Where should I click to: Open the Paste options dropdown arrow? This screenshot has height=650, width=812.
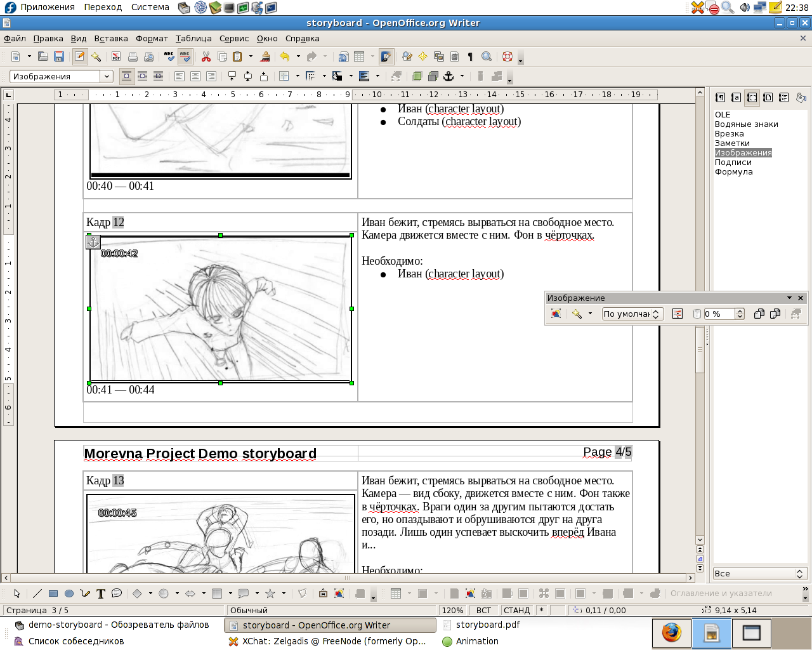251,56
